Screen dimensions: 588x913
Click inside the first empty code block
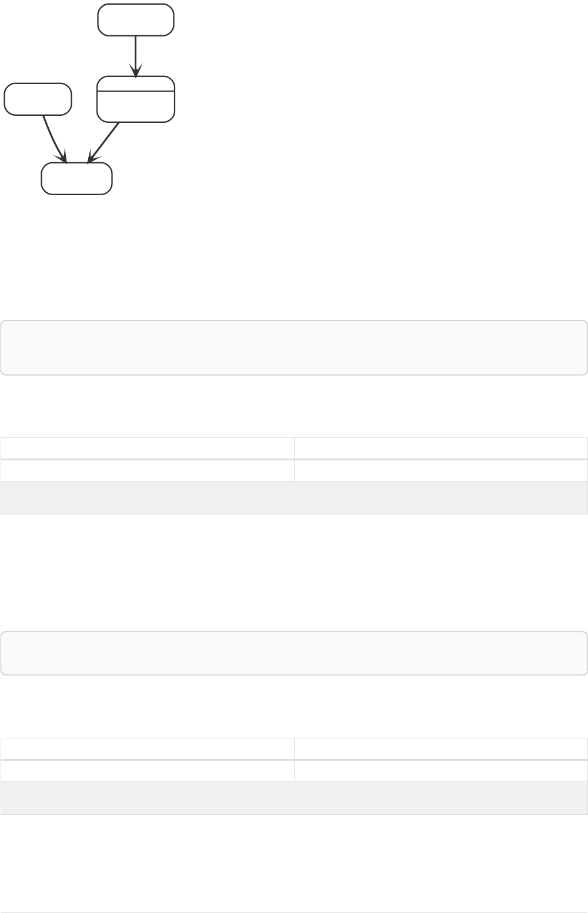294,347
